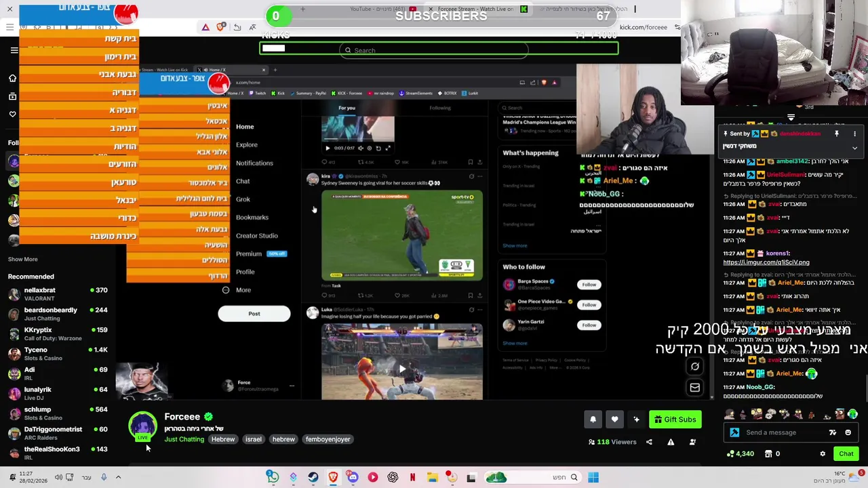The width and height of the screenshot is (868, 488).
Task: Open the Kick sidebar hamburger menu
Action: tap(14, 50)
